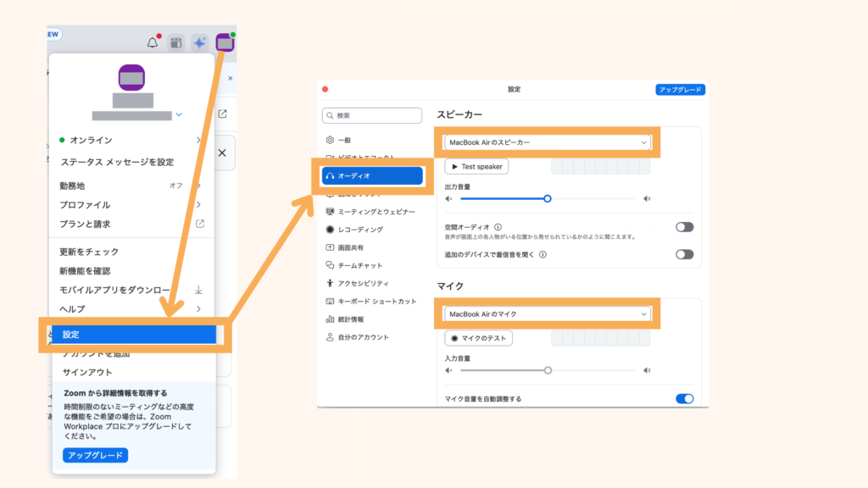Open the MacBook Air のマイク dropdown

point(548,313)
